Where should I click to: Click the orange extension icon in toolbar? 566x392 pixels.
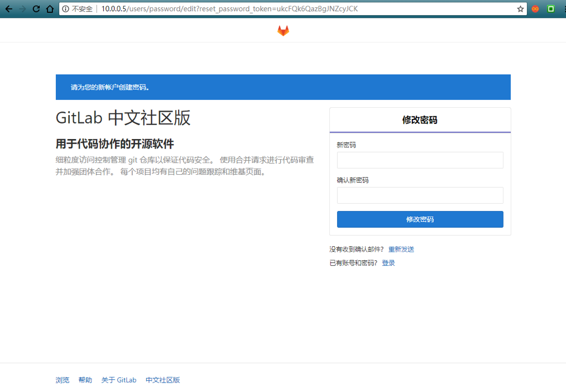pos(535,9)
